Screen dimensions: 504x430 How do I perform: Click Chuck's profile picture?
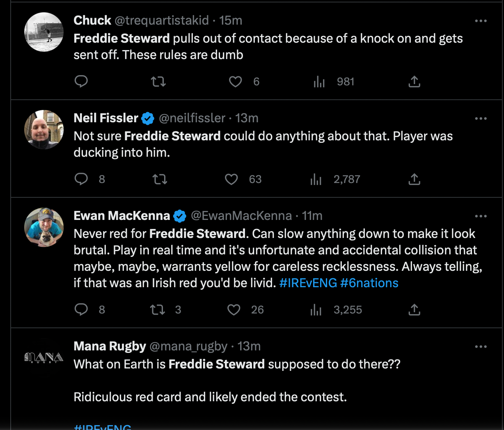(x=44, y=32)
